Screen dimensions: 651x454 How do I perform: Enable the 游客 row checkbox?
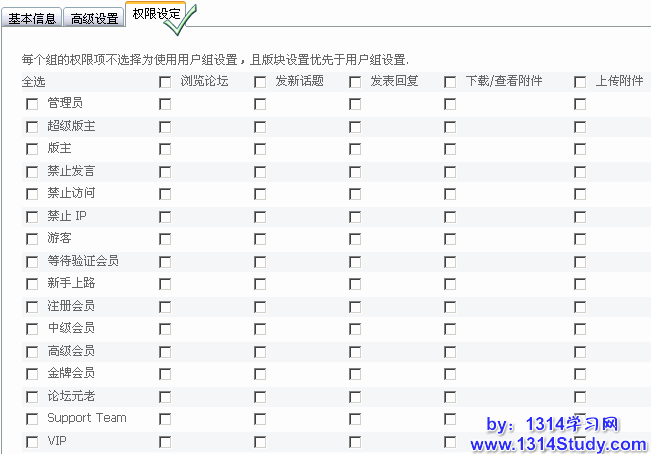point(32,239)
